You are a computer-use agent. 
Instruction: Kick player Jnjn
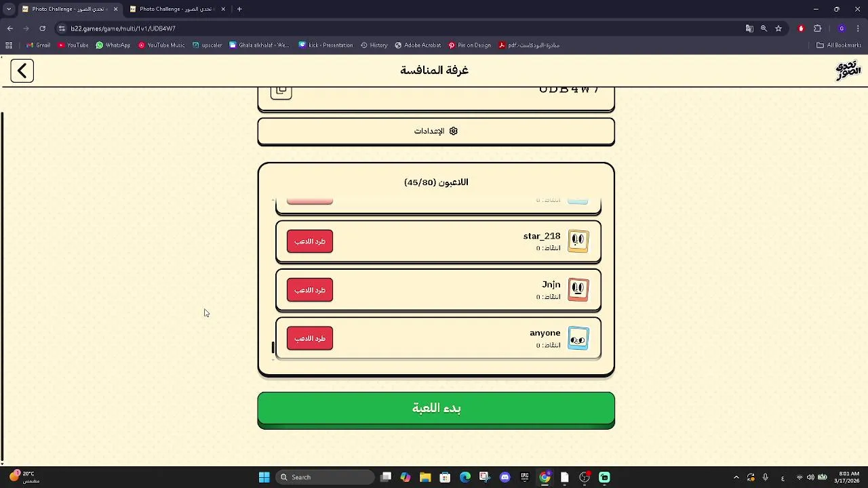coord(310,290)
